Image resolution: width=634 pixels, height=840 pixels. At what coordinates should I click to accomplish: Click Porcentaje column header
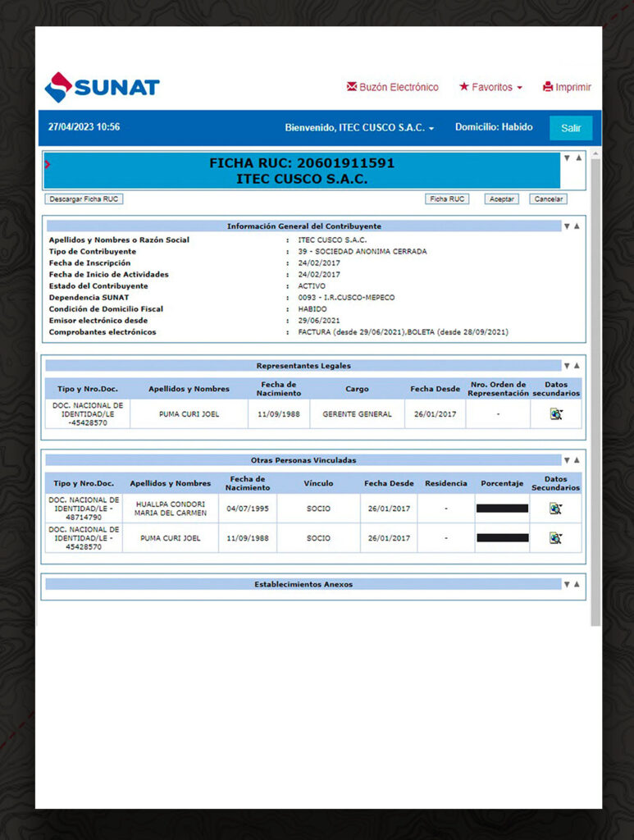[x=502, y=483]
